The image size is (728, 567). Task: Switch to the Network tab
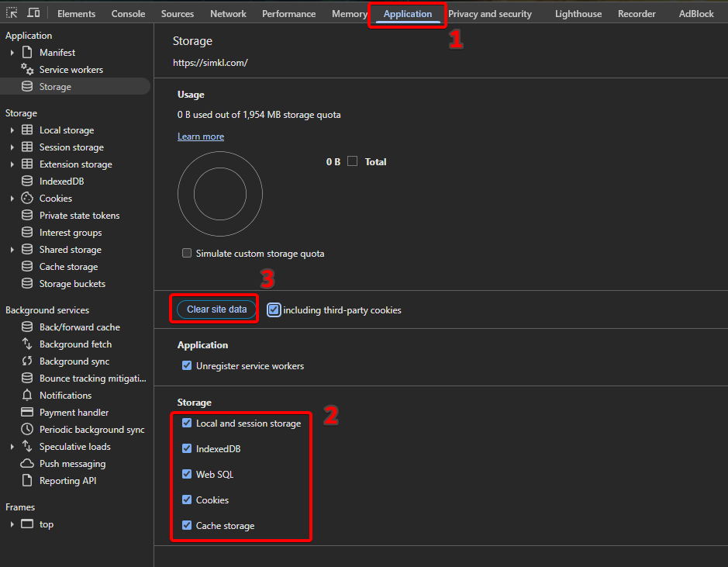coord(228,14)
